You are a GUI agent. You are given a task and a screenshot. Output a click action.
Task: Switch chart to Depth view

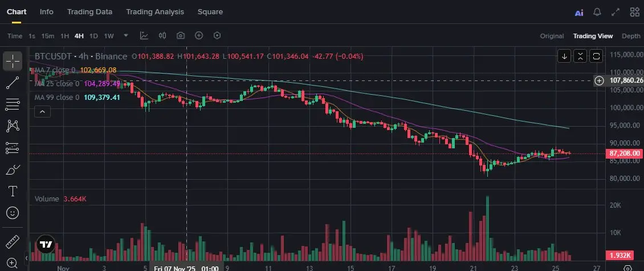[631, 36]
